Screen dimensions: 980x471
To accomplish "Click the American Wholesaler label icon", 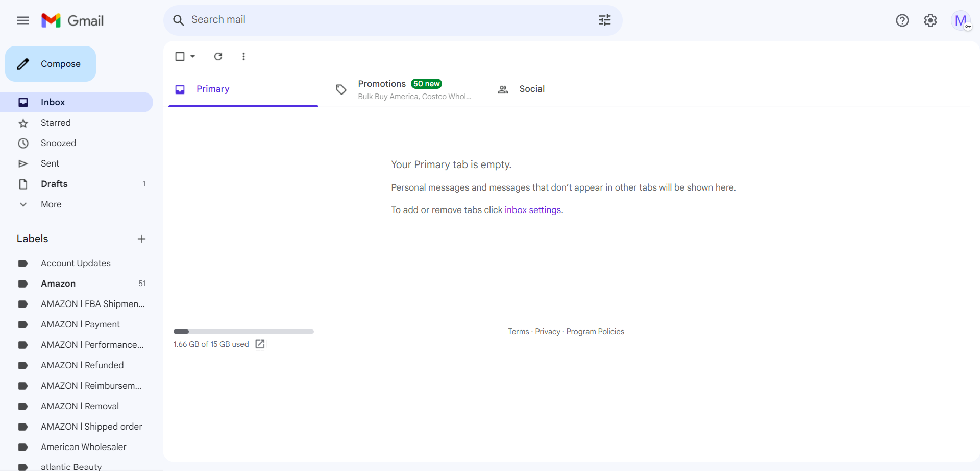I will 23,447.
